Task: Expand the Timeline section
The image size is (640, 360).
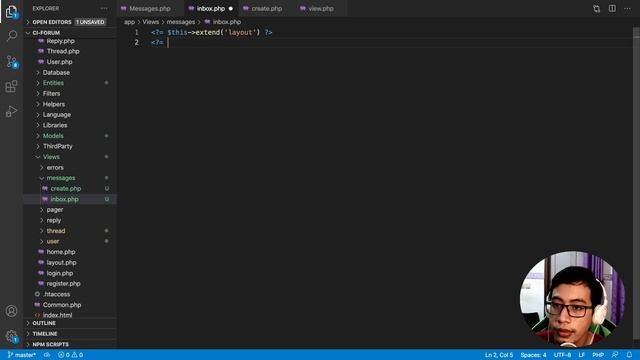Action: click(x=70, y=334)
